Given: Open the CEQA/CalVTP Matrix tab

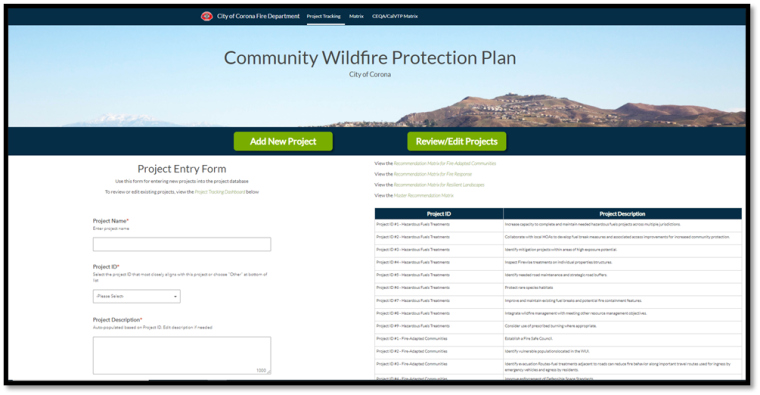Looking at the screenshot, I should point(395,16).
